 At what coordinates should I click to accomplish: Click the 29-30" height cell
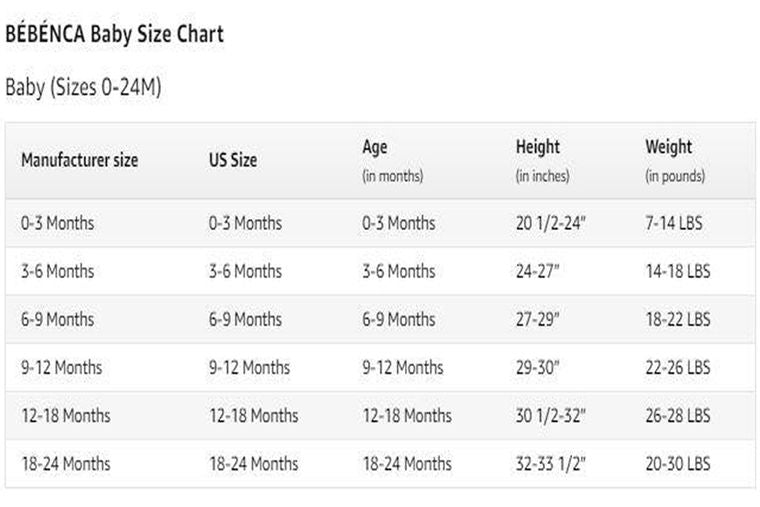click(537, 367)
